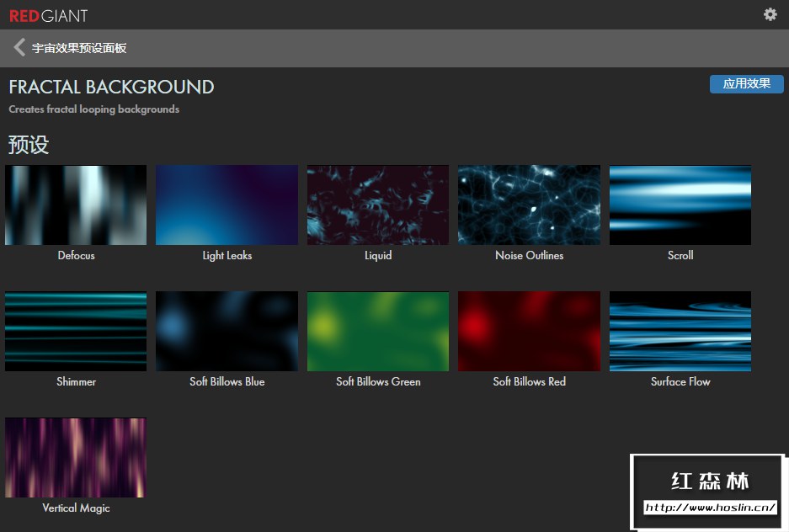Go back to 宇宙效果预设面板

79,48
